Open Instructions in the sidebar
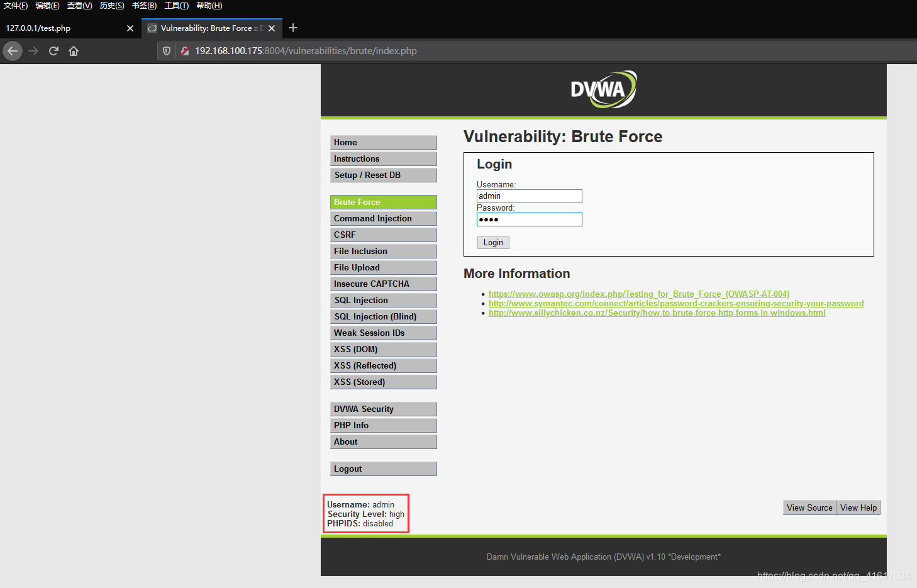This screenshot has width=917, height=588. pyautogui.click(x=384, y=158)
